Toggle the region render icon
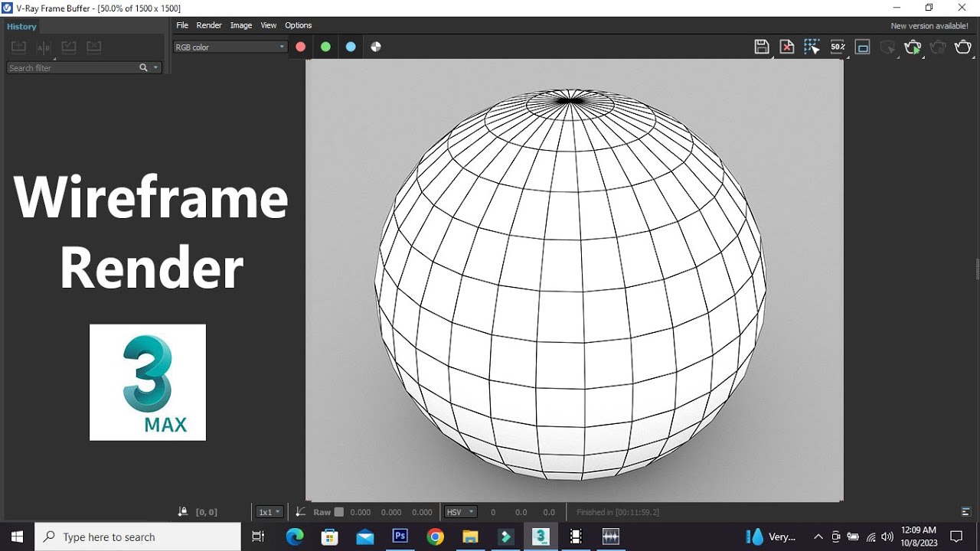Viewport: 980px width, 551px height. (x=863, y=47)
